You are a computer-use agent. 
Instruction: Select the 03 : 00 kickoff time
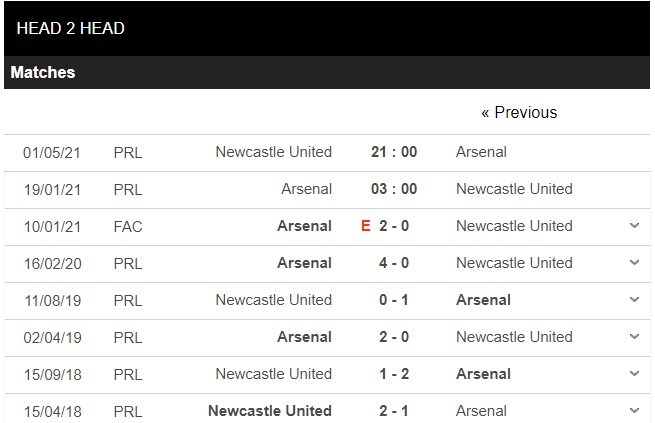394,189
